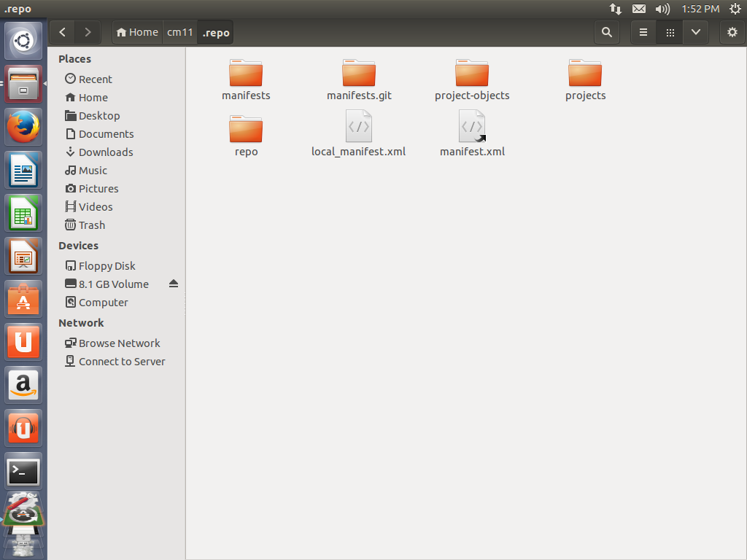Navigate to cm11 in the path bar
The image size is (747, 560).
click(180, 32)
